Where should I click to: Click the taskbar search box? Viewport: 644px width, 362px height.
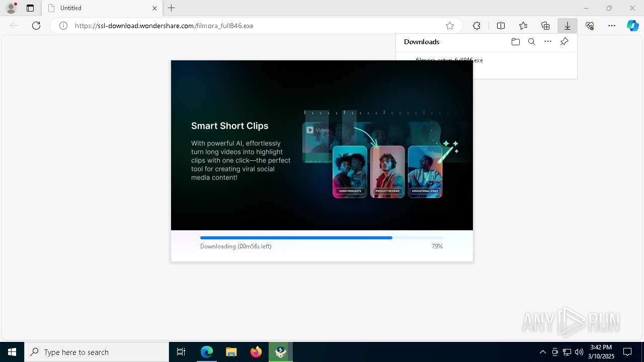pos(97,352)
